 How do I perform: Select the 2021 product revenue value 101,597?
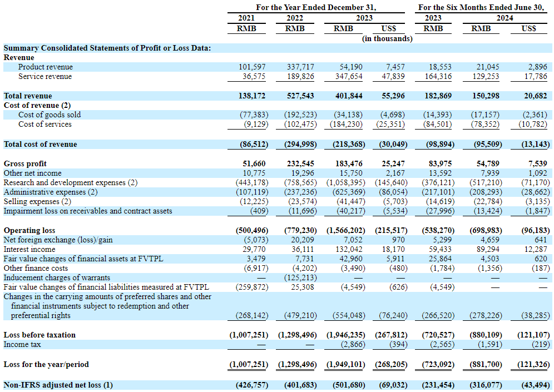point(253,67)
